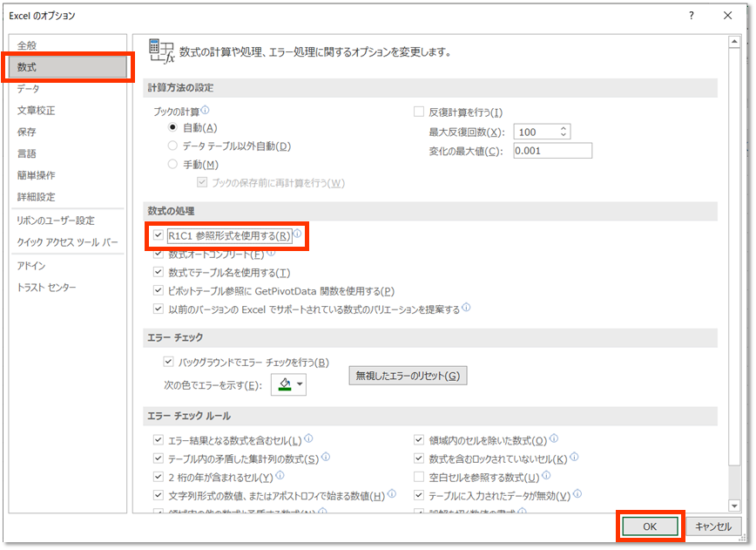
Task: Click info icon beside 領域内のセルを除いた数式
Action: [554, 438]
